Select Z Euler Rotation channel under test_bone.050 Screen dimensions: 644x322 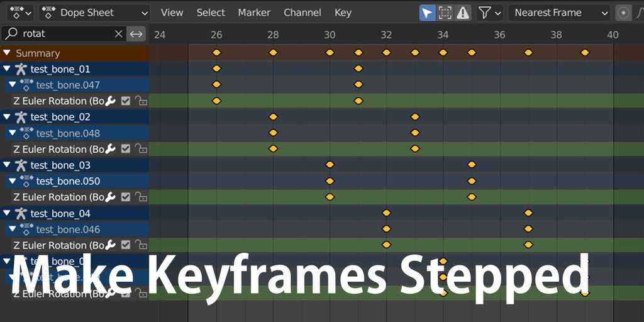coord(58,197)
